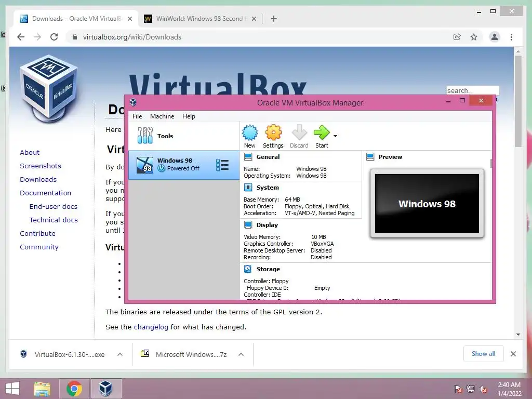Open the Community link

pyautogui.click(x=39, y=247)
